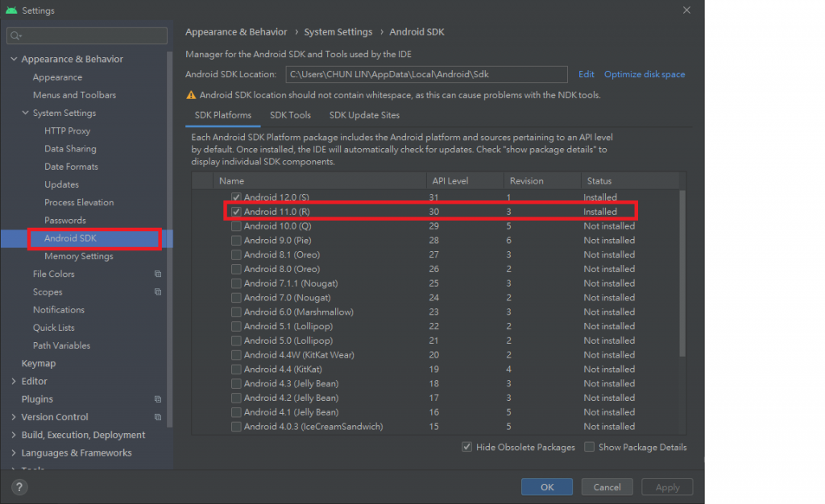Click the Apply button
825x504 pixels.
click(x=667, y=487)
